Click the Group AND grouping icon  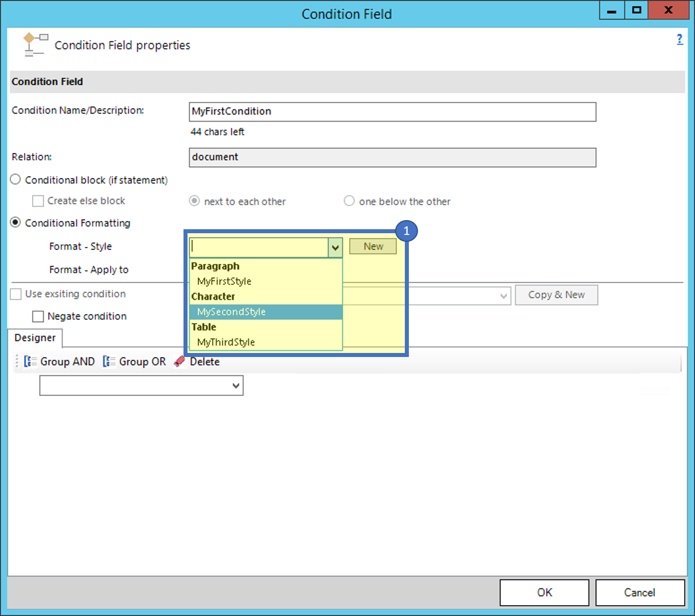coord(30,361)
